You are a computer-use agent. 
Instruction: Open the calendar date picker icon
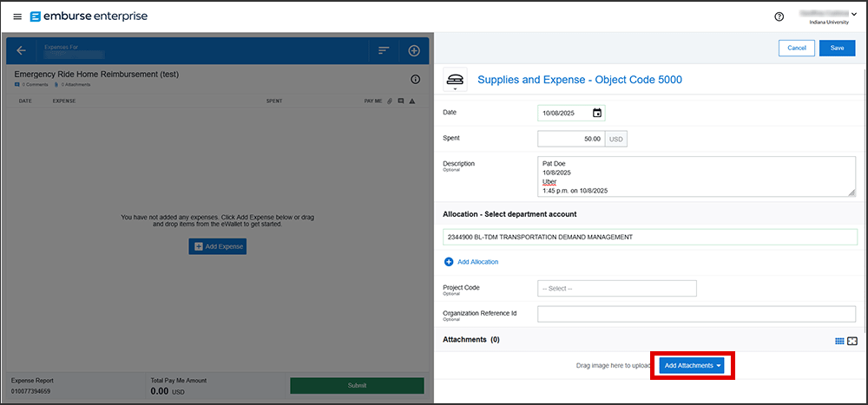point(597,113)
